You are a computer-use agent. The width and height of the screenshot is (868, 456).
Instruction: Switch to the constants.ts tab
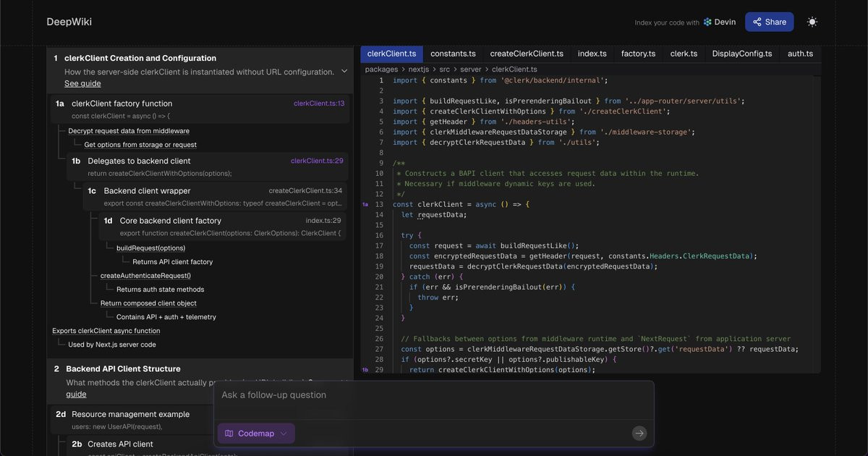[453, 54]
